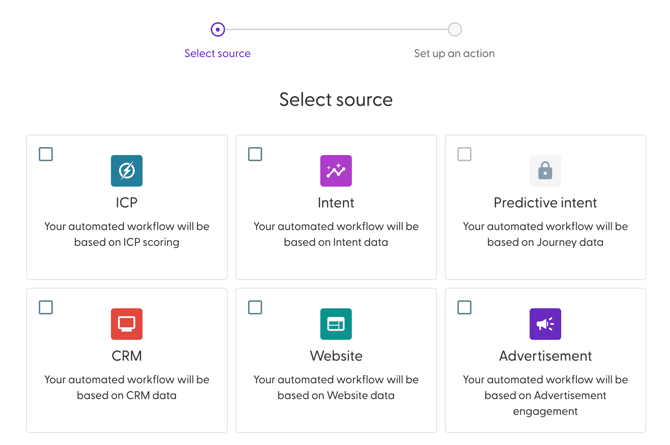Click the purple Advertisement megaphone icon
The height and width of the screenshot is (445, 670).
[x=545, y=324]
